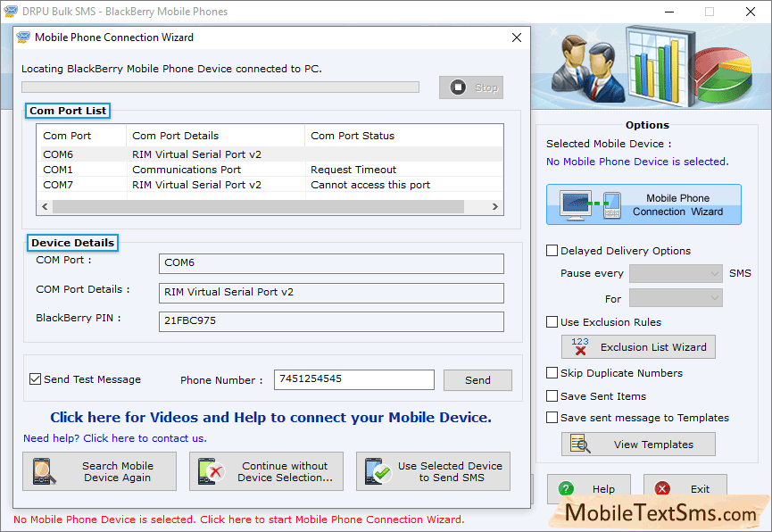Click the Cannot access this port cell

(x=370, y=185)
